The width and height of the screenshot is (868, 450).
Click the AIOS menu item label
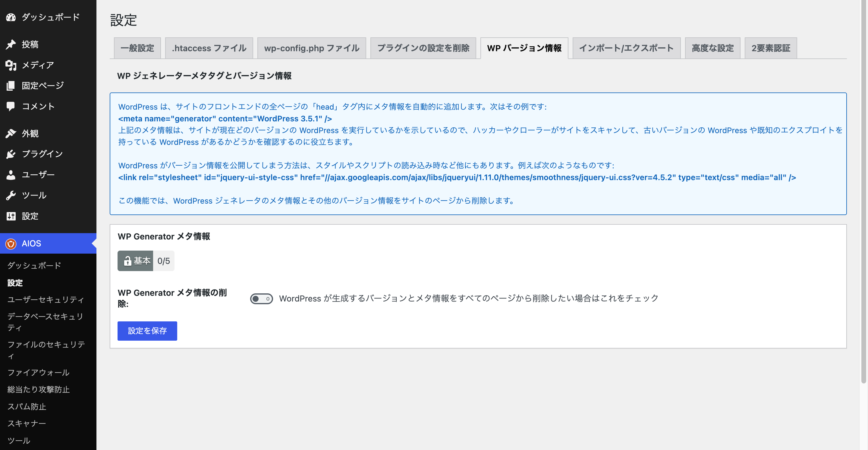pos(31,244)
